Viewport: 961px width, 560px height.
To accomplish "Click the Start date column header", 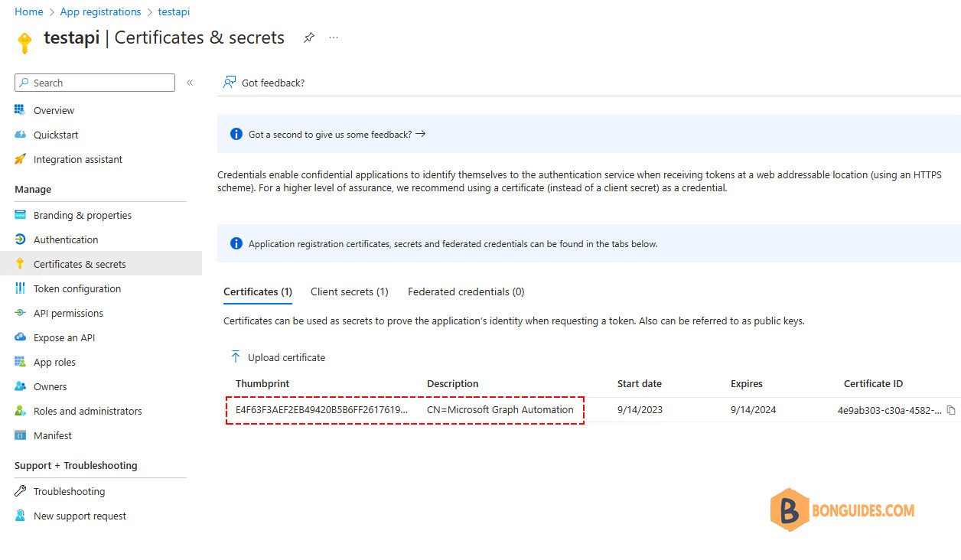I will click(640, 383).
